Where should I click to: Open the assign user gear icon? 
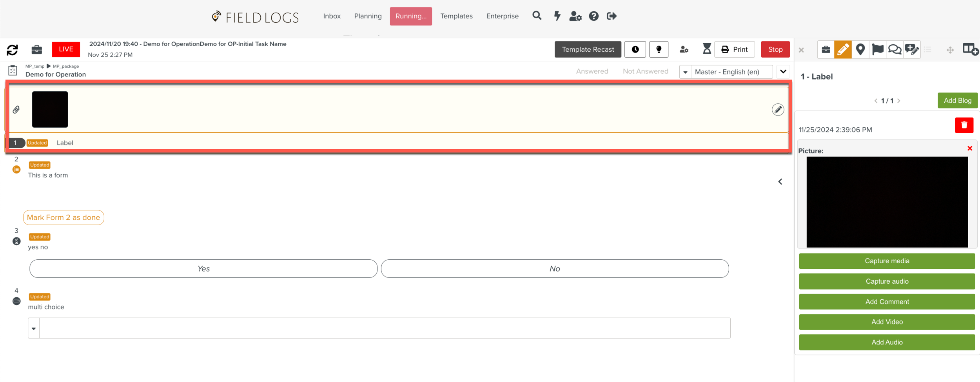(684, 49)
